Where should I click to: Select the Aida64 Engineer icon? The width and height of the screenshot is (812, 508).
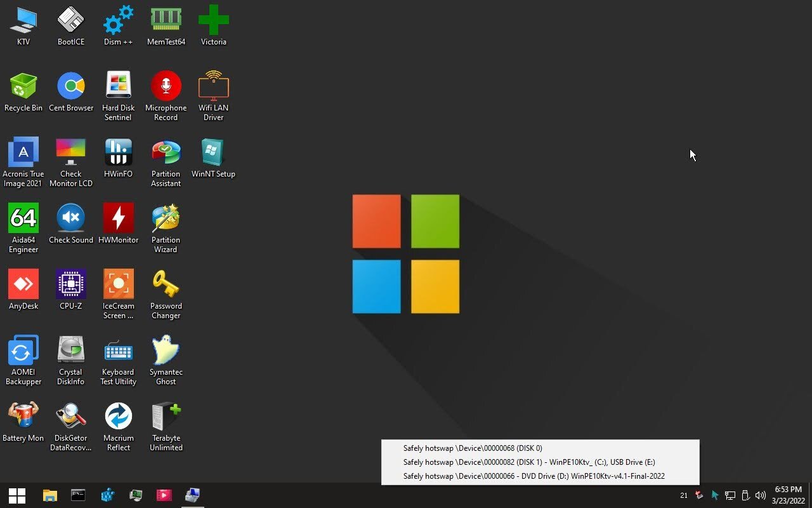(23, 228)
